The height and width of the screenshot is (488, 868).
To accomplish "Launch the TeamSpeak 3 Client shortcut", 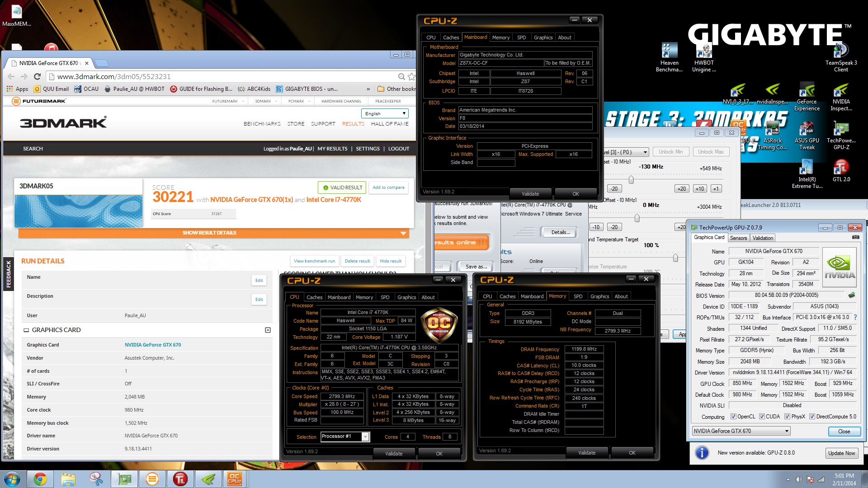I will click(841, 57).
